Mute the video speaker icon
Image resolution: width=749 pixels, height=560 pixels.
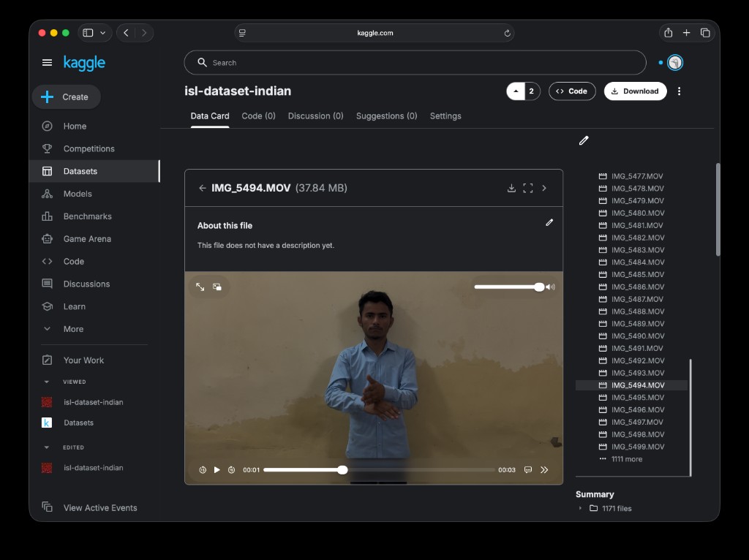pos(550,287)
